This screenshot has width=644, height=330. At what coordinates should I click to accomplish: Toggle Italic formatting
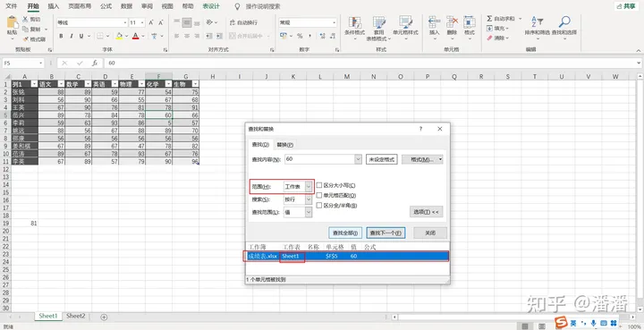pyautogui.click(x=72, y=36)
